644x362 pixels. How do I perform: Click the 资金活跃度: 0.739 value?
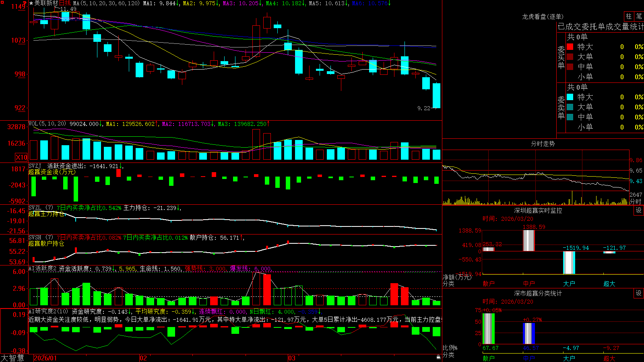[x=87, y=269]
